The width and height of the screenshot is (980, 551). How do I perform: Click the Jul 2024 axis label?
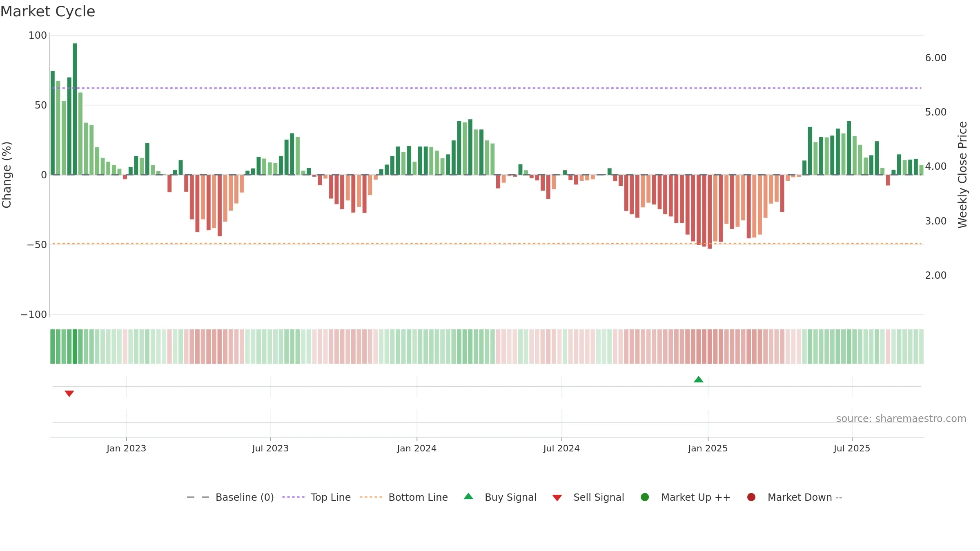561,449
